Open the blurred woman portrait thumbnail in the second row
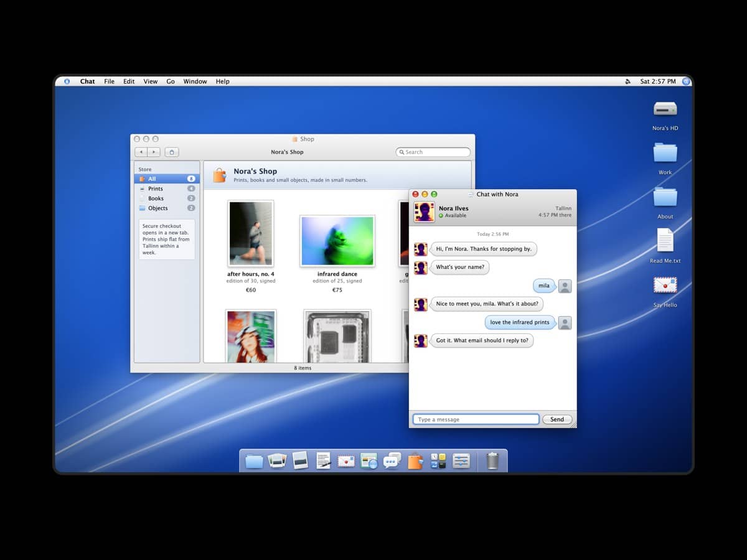 [251, 336]
